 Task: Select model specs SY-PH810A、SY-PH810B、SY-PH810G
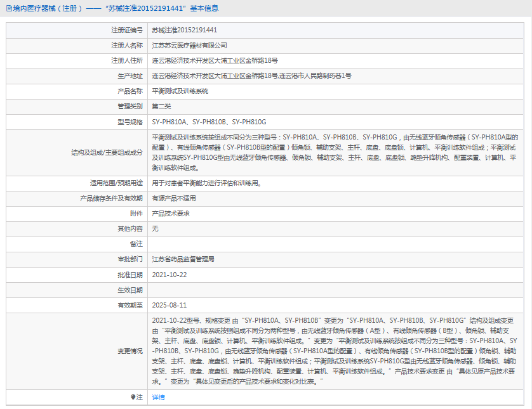[209, 122]
